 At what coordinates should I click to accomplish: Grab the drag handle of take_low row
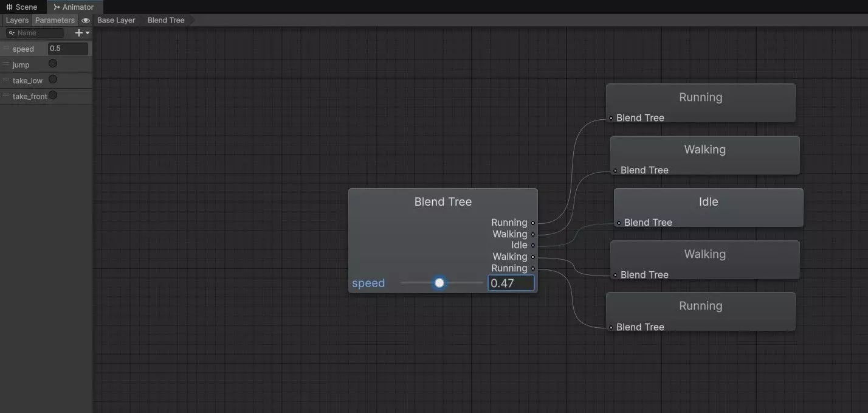pos(6,80)
